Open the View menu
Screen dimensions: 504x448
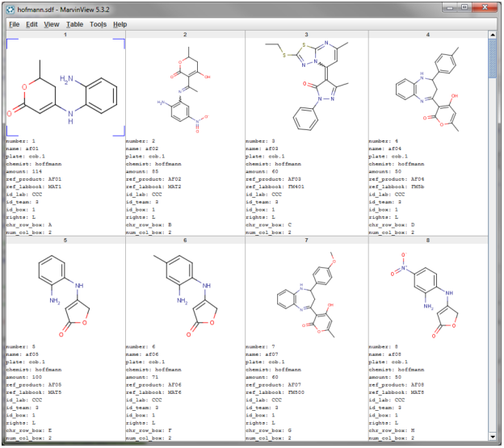(52, 24)
